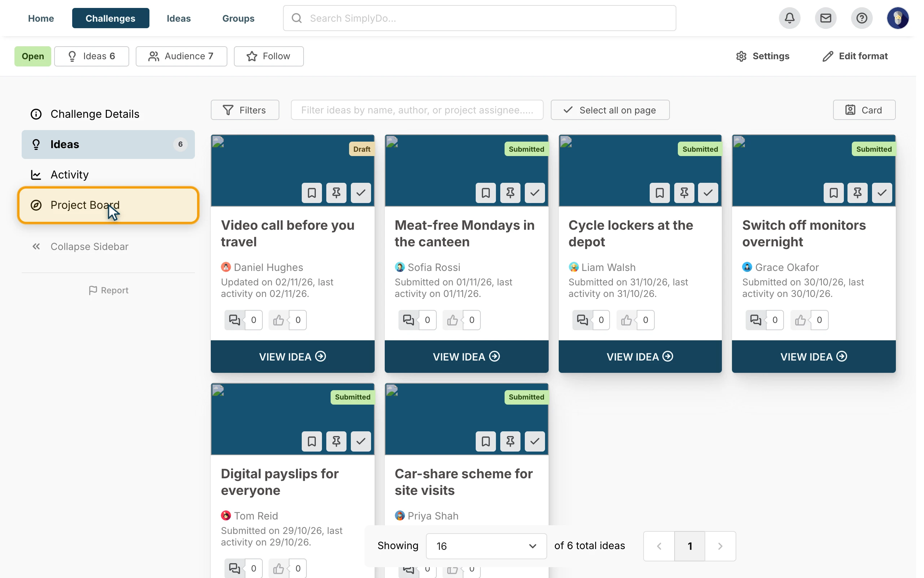Go to the next page of ideas

[720, 546]
